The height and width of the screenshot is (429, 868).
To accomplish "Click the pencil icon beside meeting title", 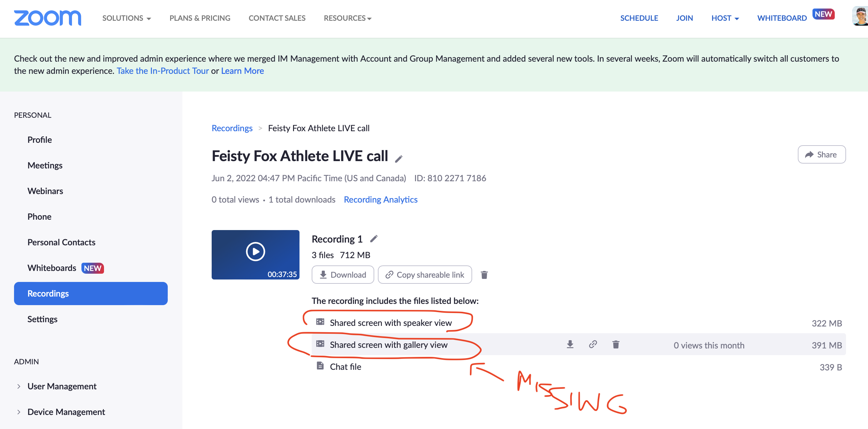I will pyautogui.click(x=399, y=159).
